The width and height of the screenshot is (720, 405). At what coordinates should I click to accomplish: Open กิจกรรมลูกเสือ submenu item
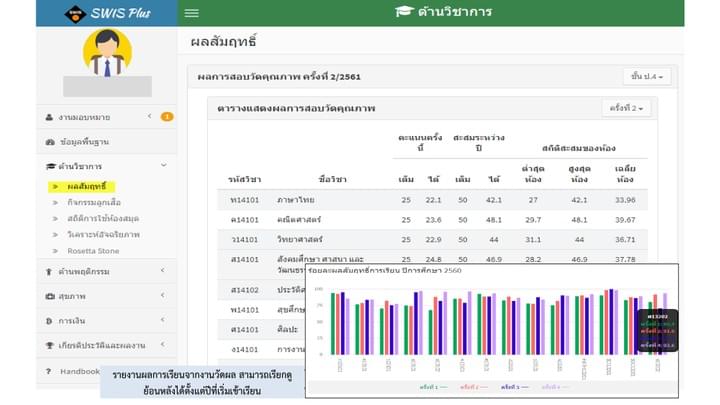point(96,202)
